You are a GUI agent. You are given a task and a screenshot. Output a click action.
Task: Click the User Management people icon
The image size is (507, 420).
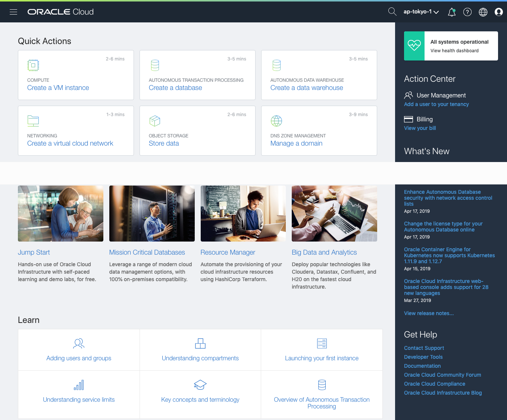409,95
